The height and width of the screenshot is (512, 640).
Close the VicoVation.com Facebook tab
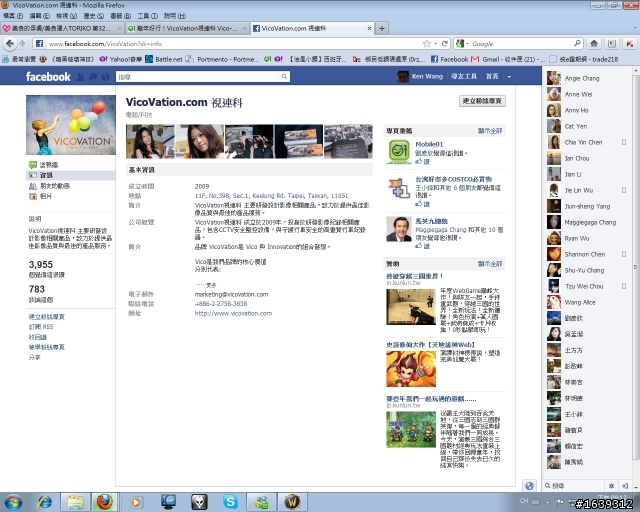369,28
